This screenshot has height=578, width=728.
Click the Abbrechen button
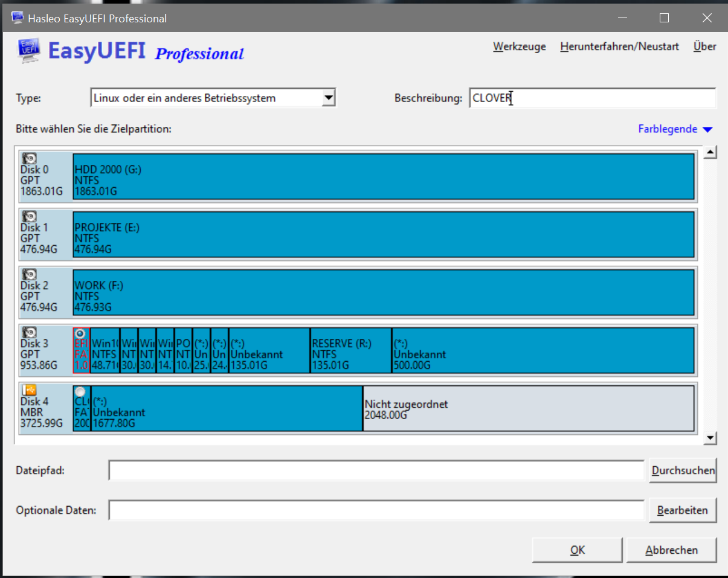pyautogui.click(x=672, y=550)
